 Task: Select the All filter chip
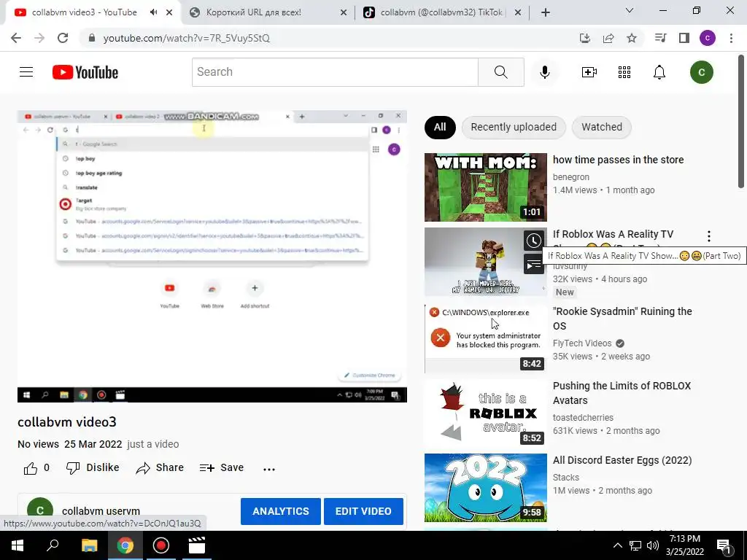(440, 127)
